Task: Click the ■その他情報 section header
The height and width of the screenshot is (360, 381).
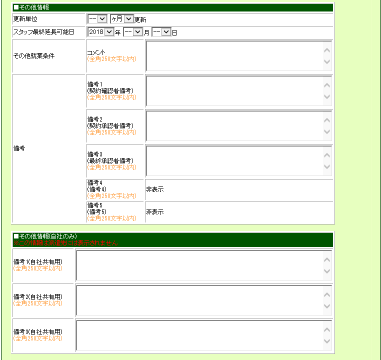Action: (173, 8)
